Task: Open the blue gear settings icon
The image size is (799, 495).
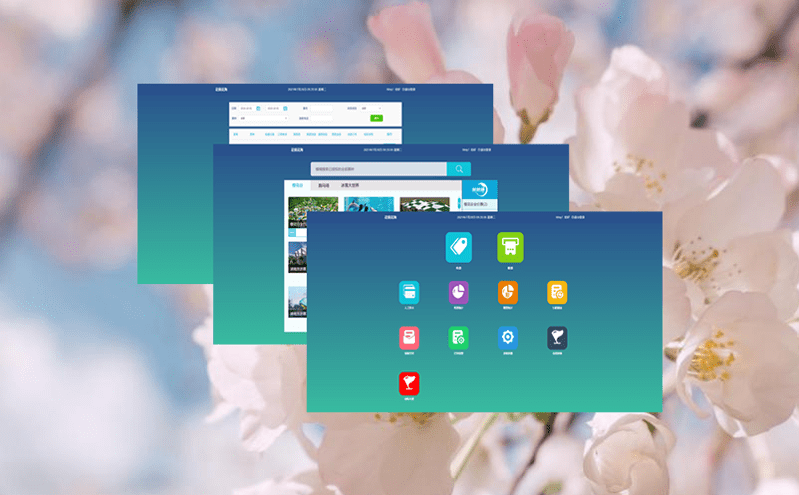Action: tap(508, 338)
